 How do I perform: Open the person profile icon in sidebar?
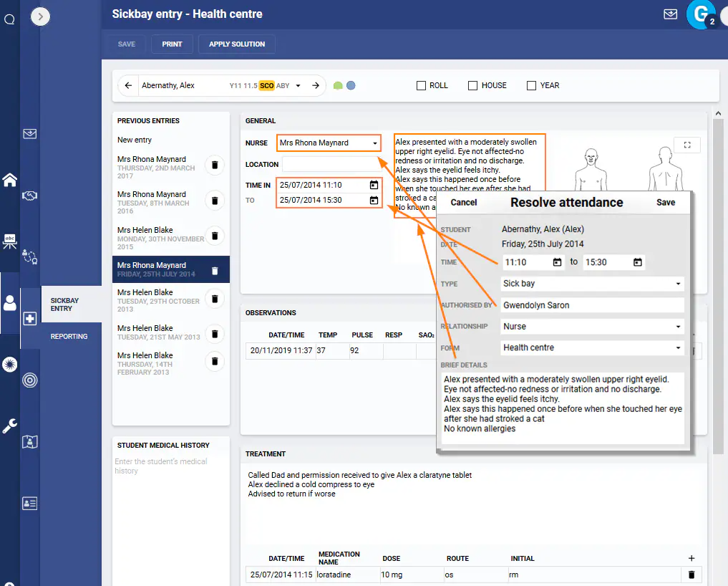[10, 303]
